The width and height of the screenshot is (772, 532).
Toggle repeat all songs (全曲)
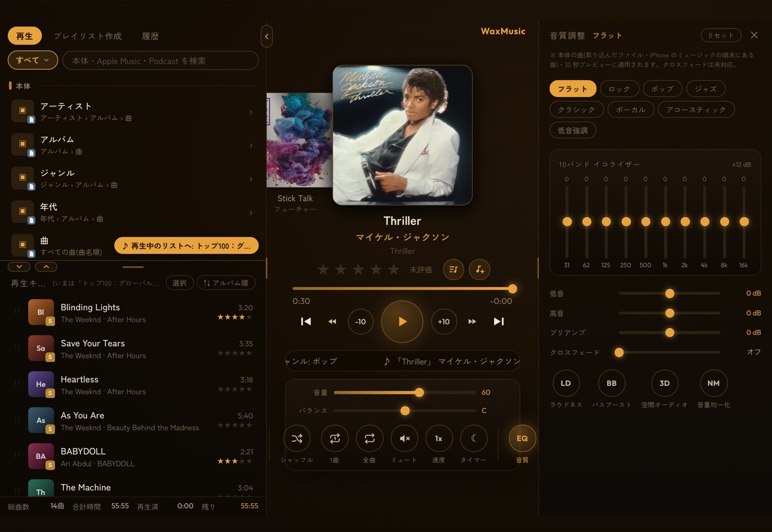click(x=369, y=438)
